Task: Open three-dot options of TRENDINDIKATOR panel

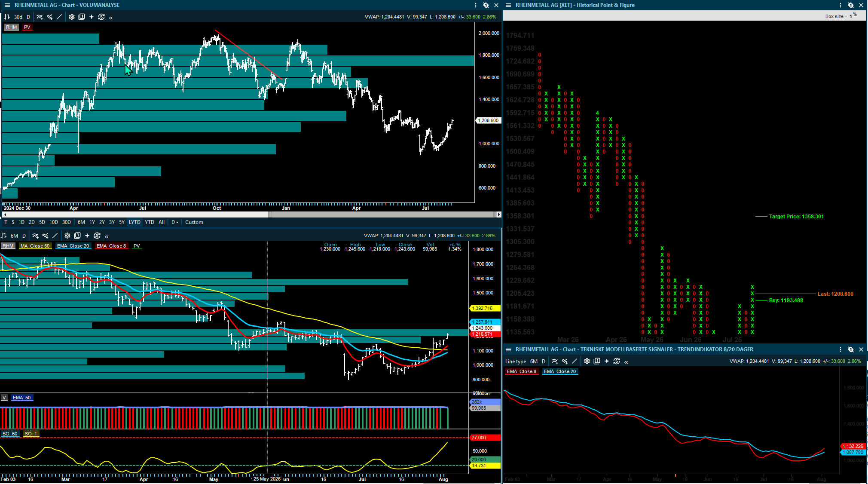Action: click(840, 349)
